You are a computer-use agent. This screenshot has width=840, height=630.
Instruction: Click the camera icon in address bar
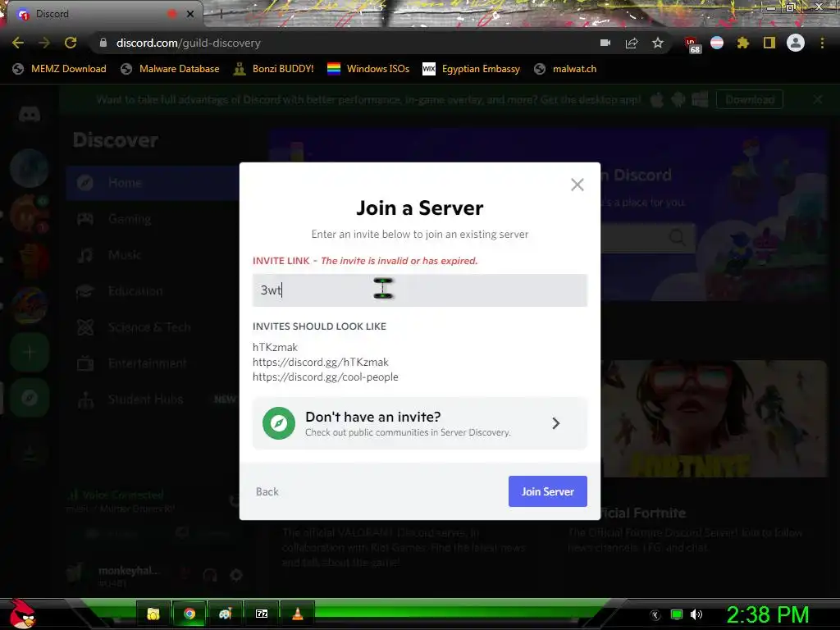[605, 43]
